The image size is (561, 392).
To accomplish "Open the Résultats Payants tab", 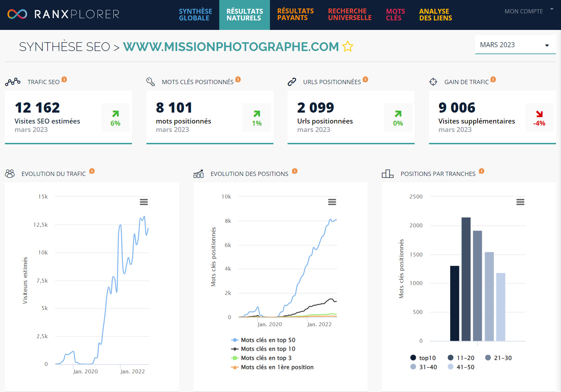I will point(295,15).
